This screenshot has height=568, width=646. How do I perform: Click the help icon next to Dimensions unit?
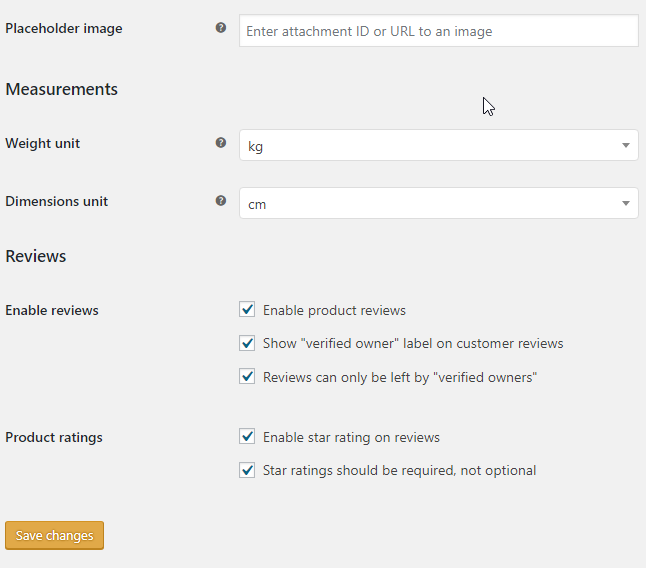click(221, 201)
